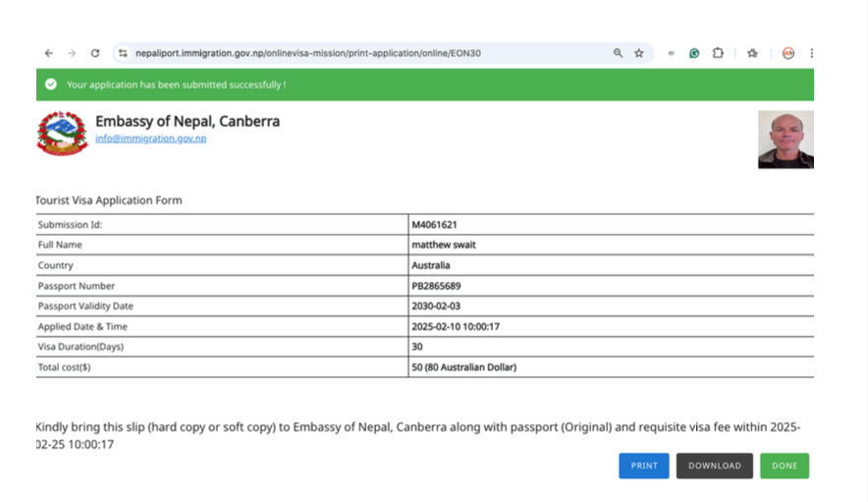868x502 pixels.
Task: Click the success checkmark icon in green banner
Action: click(51, 84)
